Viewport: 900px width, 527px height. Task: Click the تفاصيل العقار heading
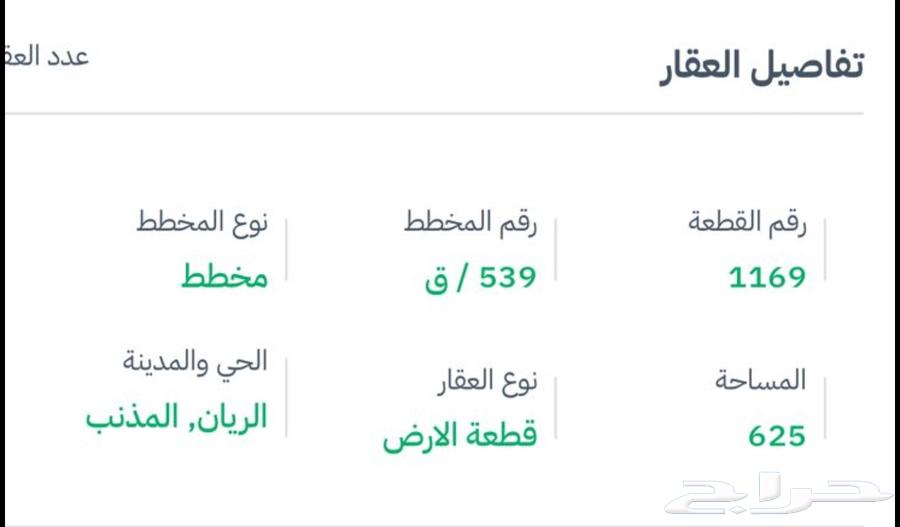(761, 66)
